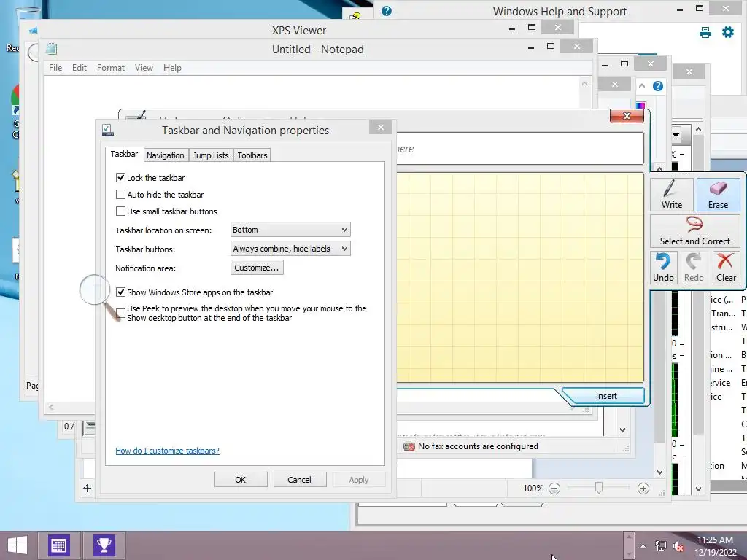Image resolution: width=747 pixels, height=560 pixels.
Task: Click the Taskbar properties title icon
Action: point(108,130)
